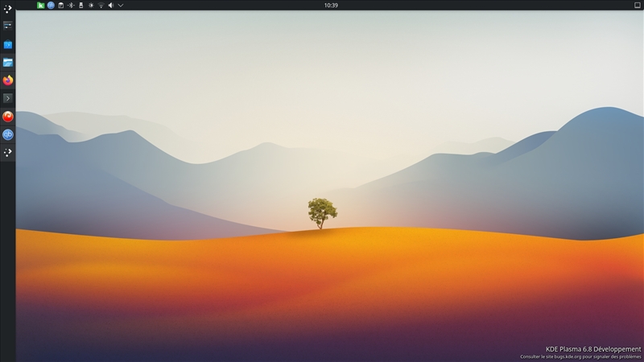Screen dimensions: 644x362
Task: Open the Wi-Fi networks tray applet
Action: click(101, 6)
